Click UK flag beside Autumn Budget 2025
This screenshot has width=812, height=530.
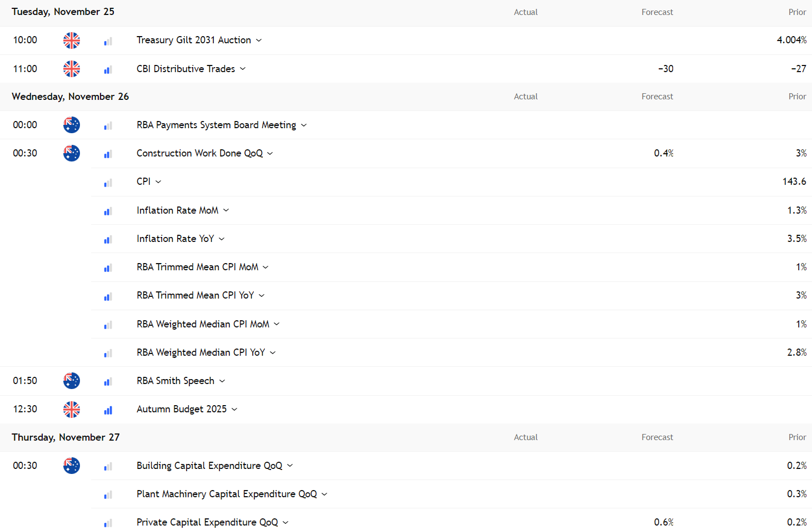(x=72, y=410)
